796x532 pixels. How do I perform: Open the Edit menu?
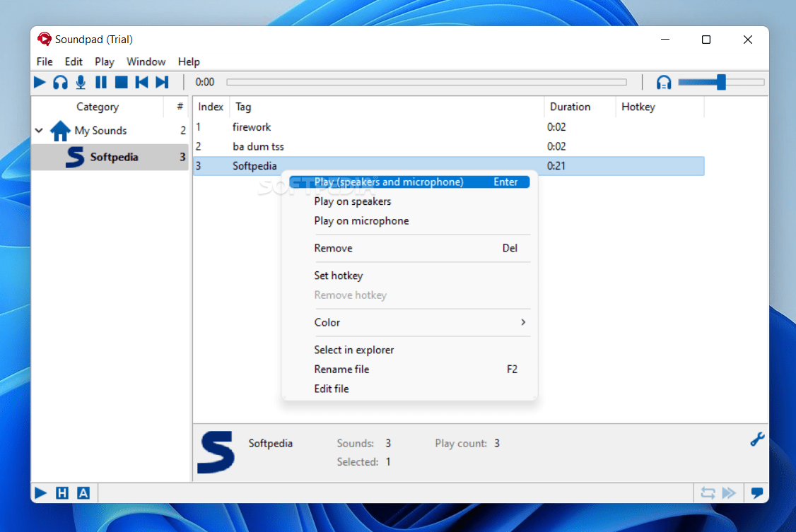tap(74, 61)
